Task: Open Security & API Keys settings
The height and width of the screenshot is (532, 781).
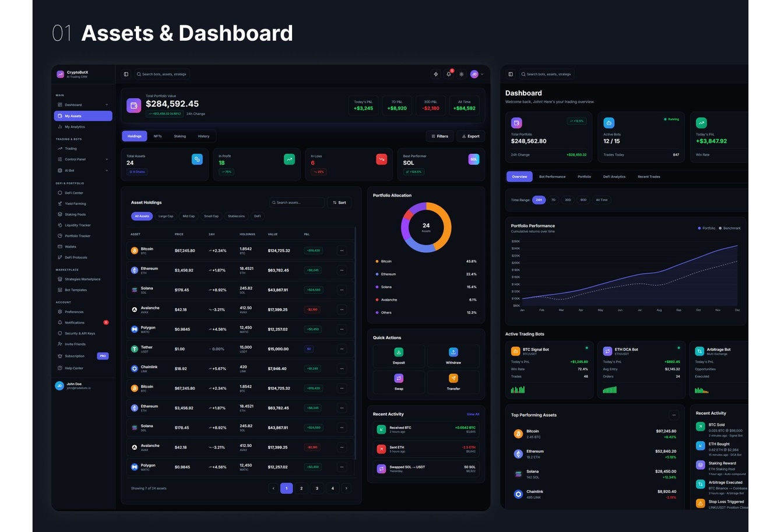Action: (x=83, y=333)
